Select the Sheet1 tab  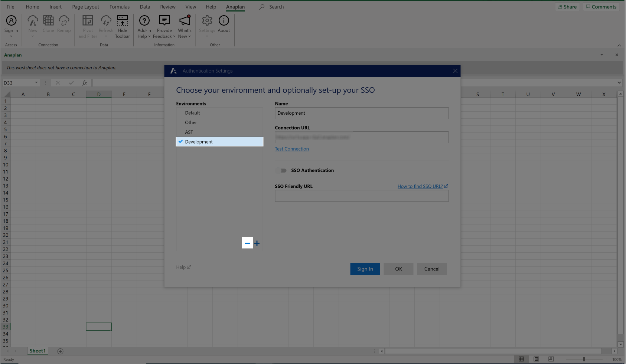pyautogui.click(x=38, y=351)
